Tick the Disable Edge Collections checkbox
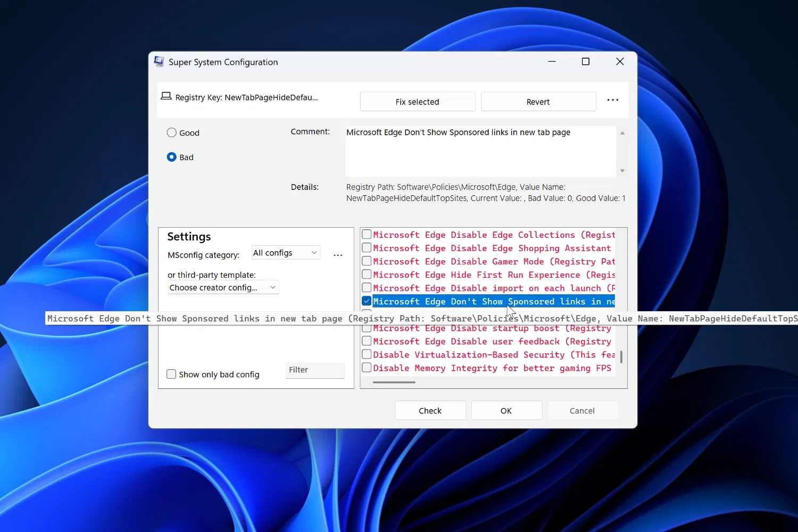The width and height of the screenshot is (798, 532). click(367, 234)
